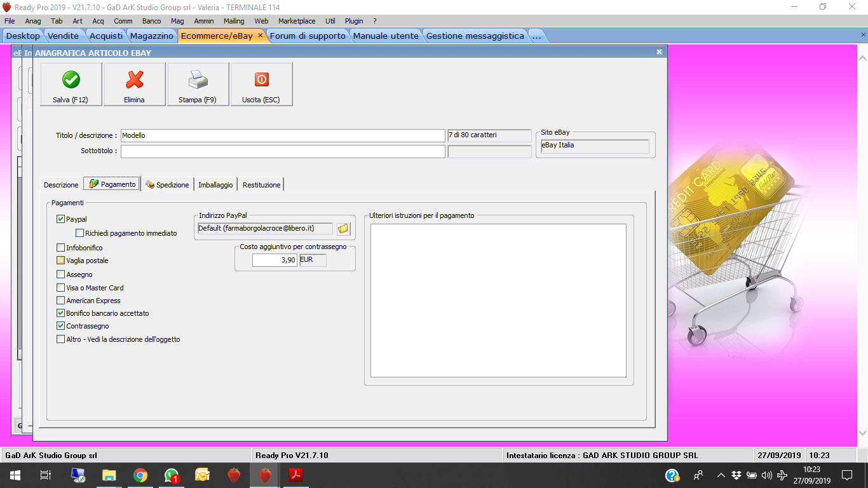The image size is (868, 488).
Task: Click the Ulteriori istruzioni per il pagamento text area
Action: [x=498, y=301]
